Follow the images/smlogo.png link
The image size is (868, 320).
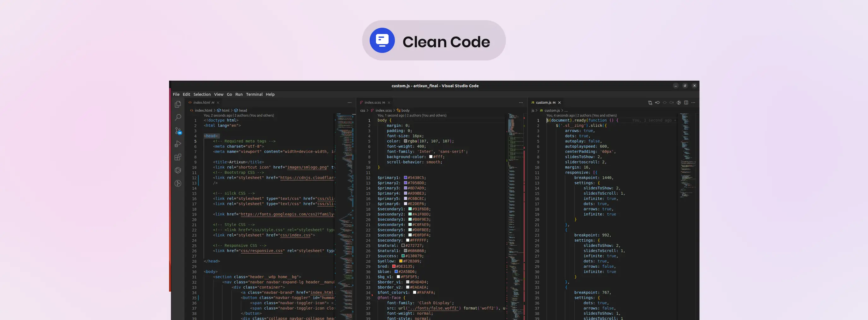click(307, 167)
